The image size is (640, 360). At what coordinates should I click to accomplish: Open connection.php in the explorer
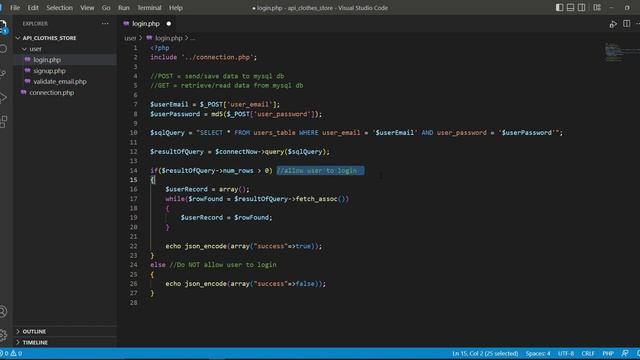click(51, 93)
